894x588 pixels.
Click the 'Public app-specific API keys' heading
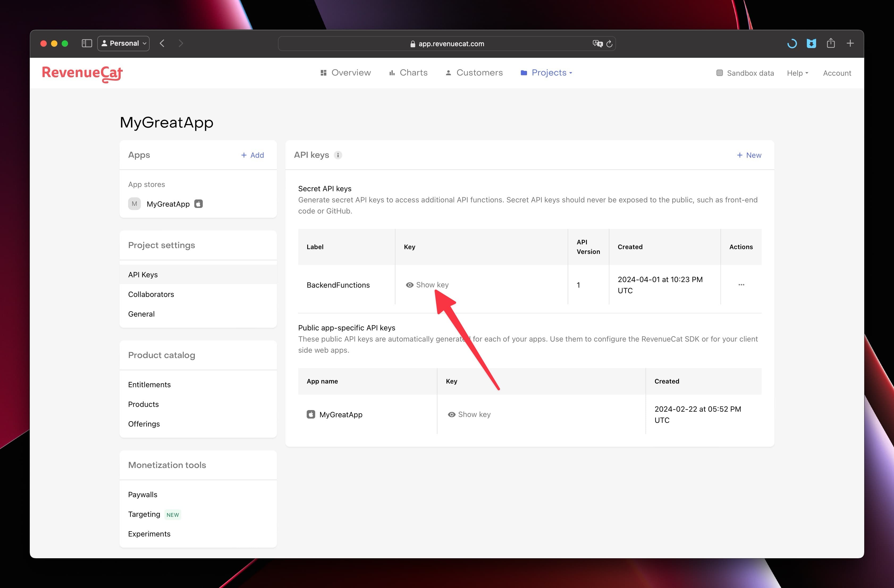click(346, 328)
